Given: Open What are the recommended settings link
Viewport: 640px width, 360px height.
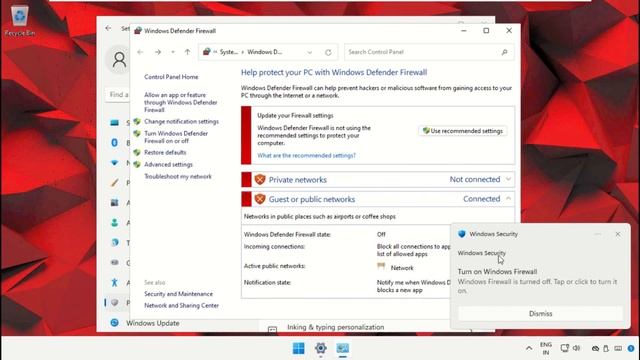Looking at the screenshot, I should tap(307, 156).
